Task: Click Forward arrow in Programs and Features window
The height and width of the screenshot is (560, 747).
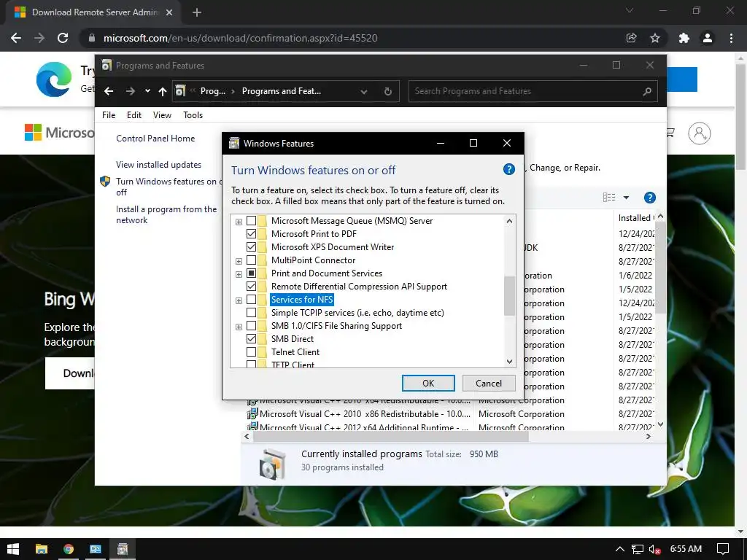Action: pos(130,91)
